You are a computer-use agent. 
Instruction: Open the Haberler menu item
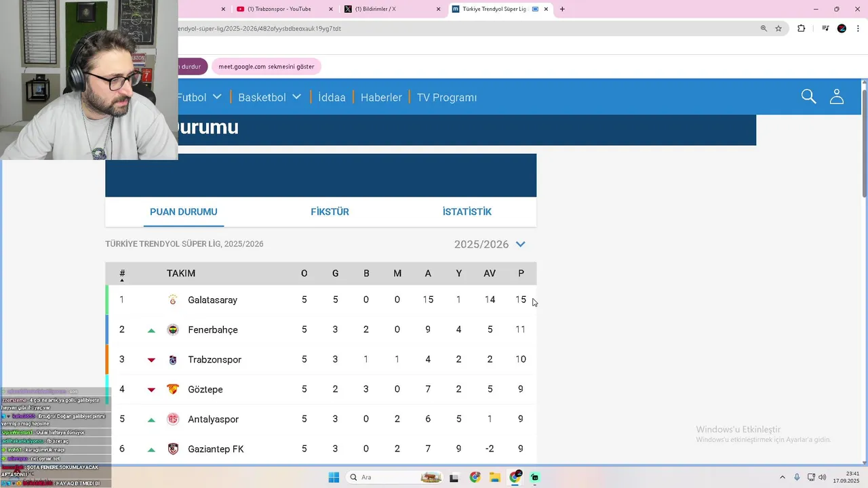tap(381, 97)
